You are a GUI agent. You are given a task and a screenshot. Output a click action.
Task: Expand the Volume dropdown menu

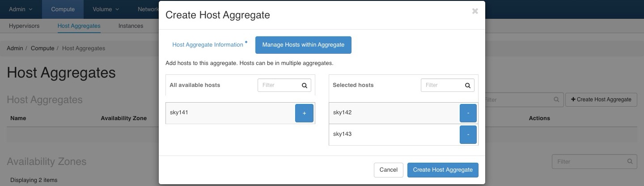106,9
